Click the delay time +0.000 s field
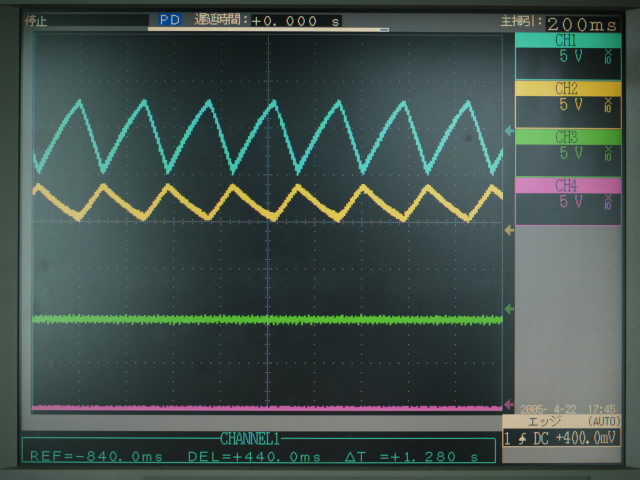Image resolution: width=640 pixels, height=480 pixels. (295, 20)
